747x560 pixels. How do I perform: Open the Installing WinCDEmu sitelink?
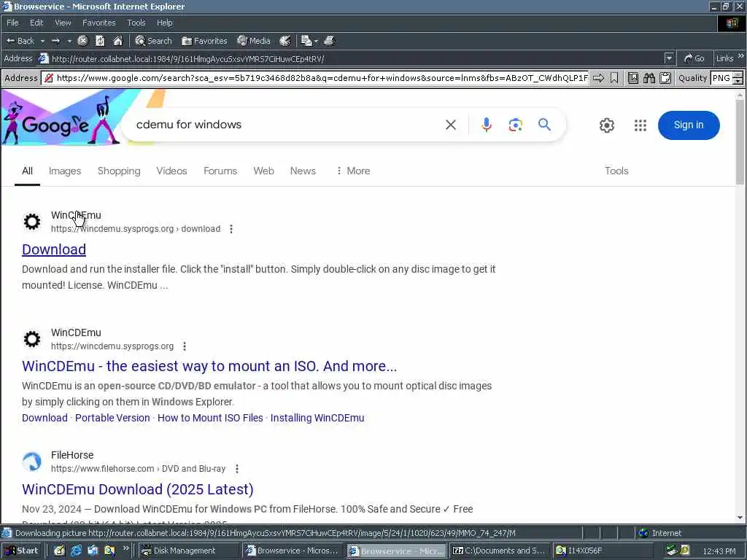[317, 418]
